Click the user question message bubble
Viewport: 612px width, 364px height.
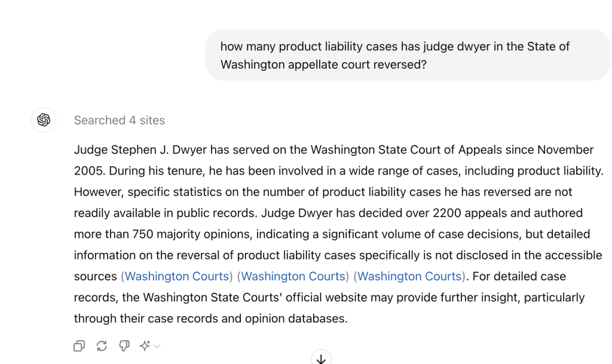pos(408,55)
